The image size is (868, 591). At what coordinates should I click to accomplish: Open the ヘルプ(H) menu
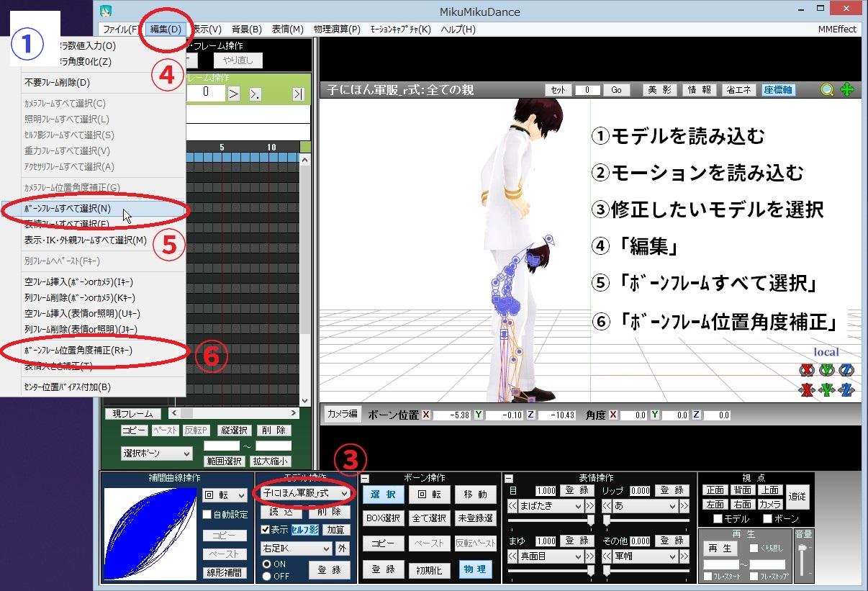458,30
